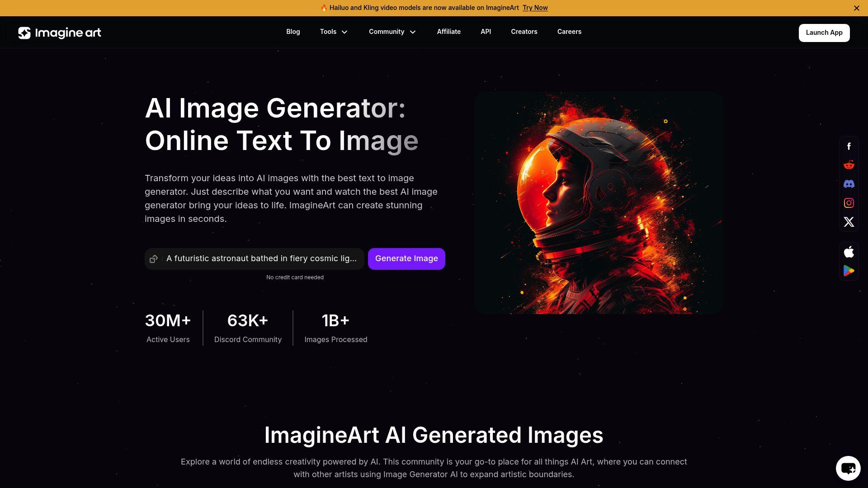Click the Imagine Art logo
Viewport: 868px width, 488px height.
pyautogui.click(x=59, y=33)
